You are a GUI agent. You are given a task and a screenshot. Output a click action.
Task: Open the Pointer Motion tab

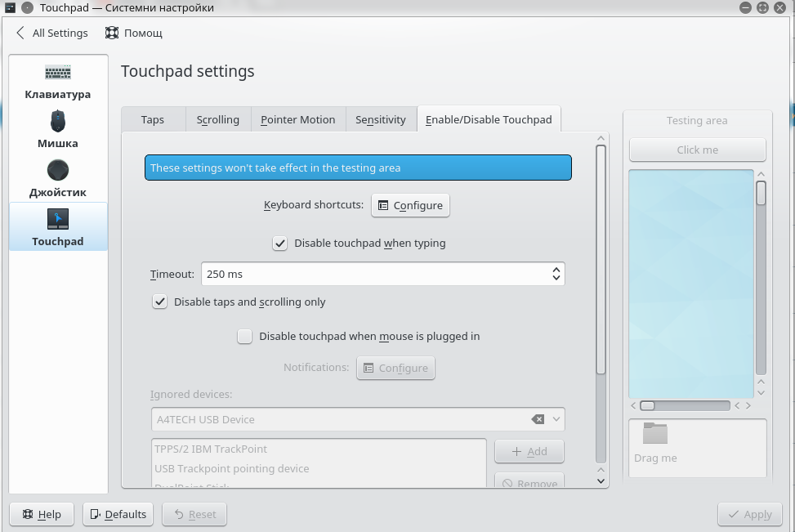tap(297, 119)
